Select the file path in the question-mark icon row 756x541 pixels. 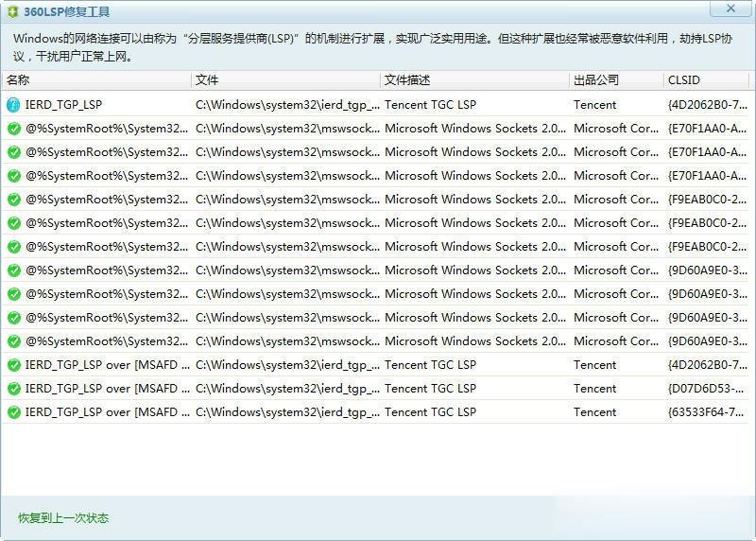click(288, 105)
